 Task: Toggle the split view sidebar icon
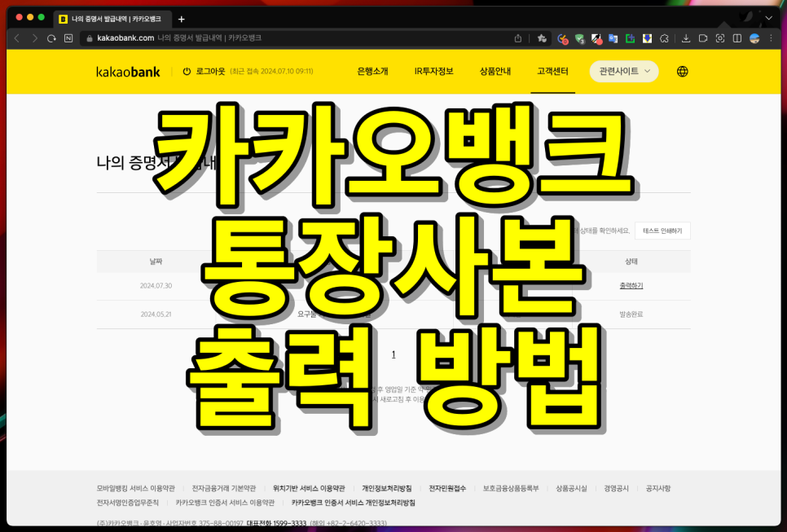tap(736, 38)
